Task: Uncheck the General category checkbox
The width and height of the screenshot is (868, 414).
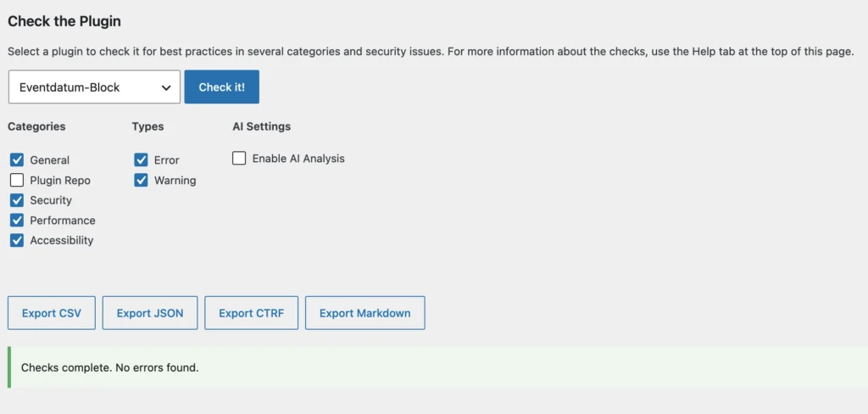Action: pyautogui.click(x=17, y=160)
